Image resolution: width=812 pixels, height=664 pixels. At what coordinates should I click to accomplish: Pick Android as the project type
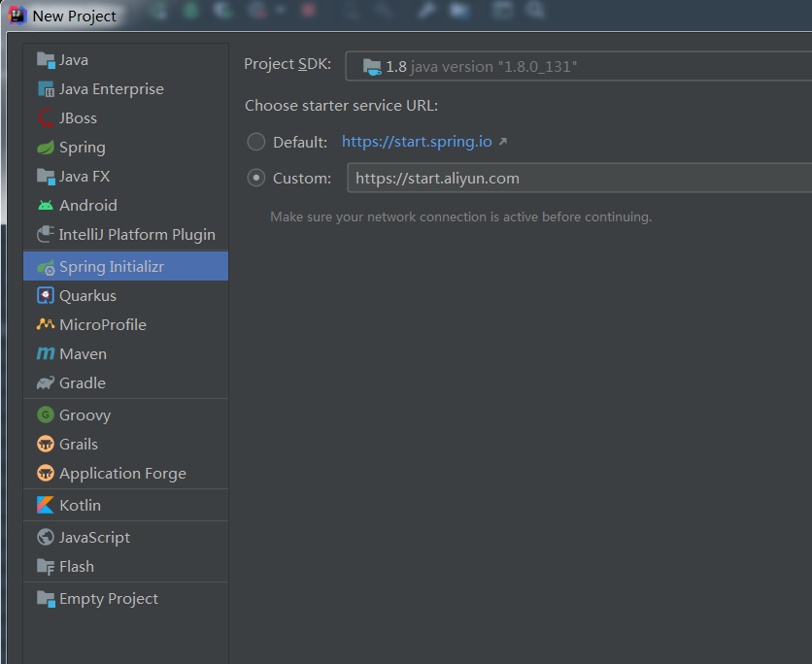pos(126,206)
